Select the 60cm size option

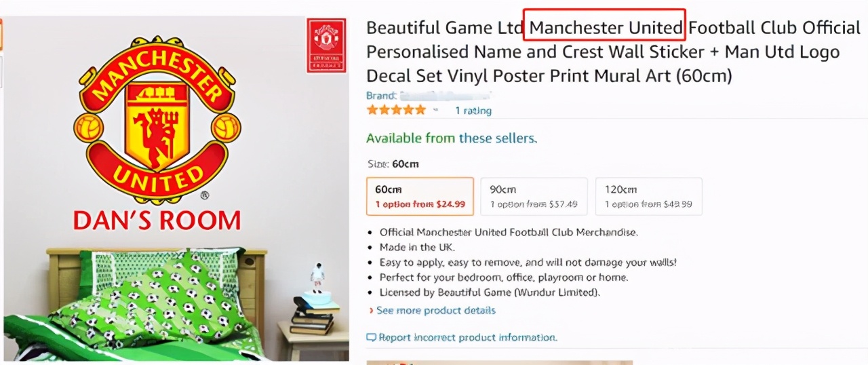point(420,196)
